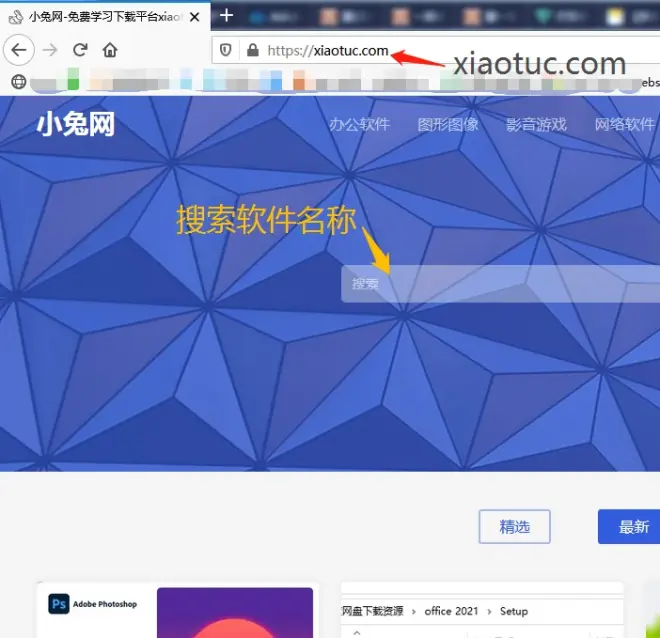Click the 小兔网 site logo
This screenshot has height=638, width=660.
[76, 125]
